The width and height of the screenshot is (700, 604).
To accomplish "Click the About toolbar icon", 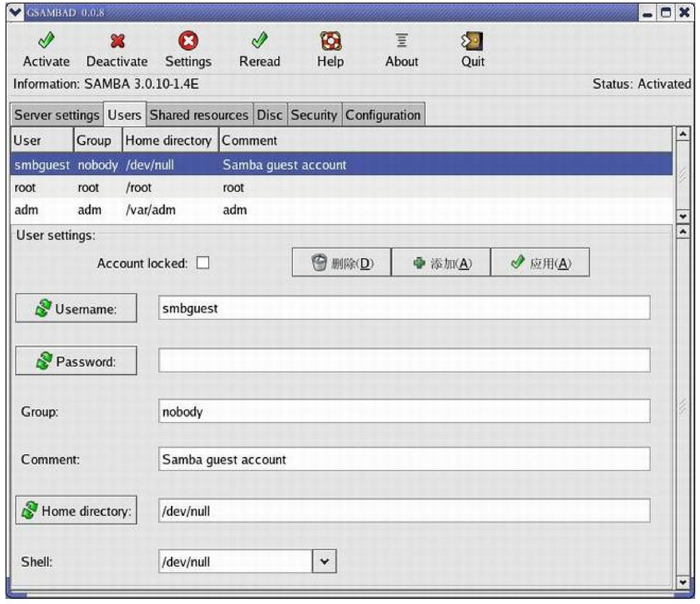I will pos(401,41).
